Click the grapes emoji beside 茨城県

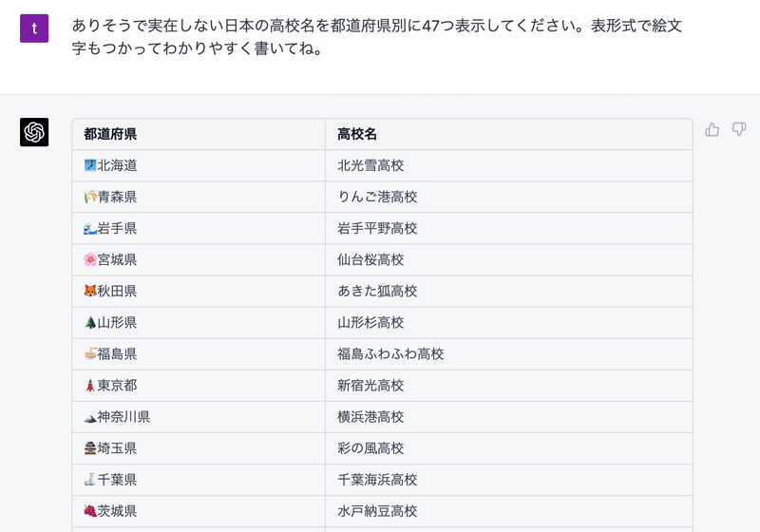(x=90, y=511)
